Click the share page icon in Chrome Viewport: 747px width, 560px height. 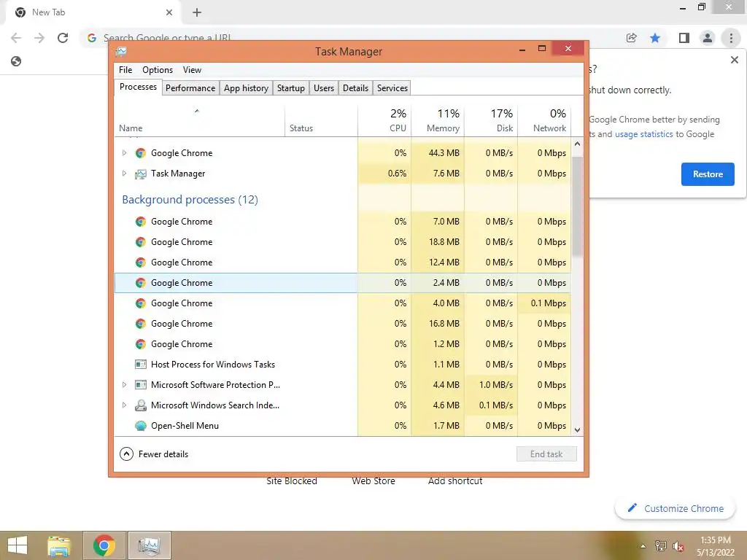[x=632, y=38]
